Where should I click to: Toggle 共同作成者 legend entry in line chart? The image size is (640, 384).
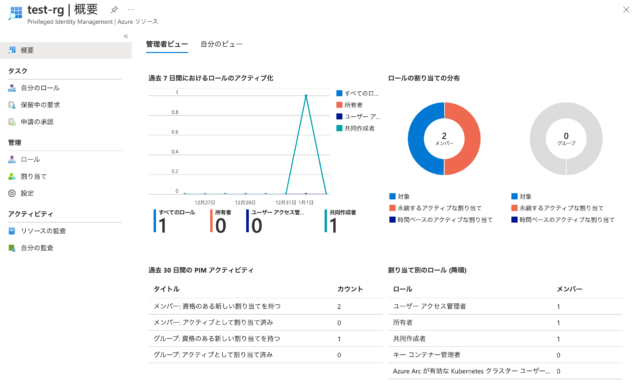tap(356, 128)
